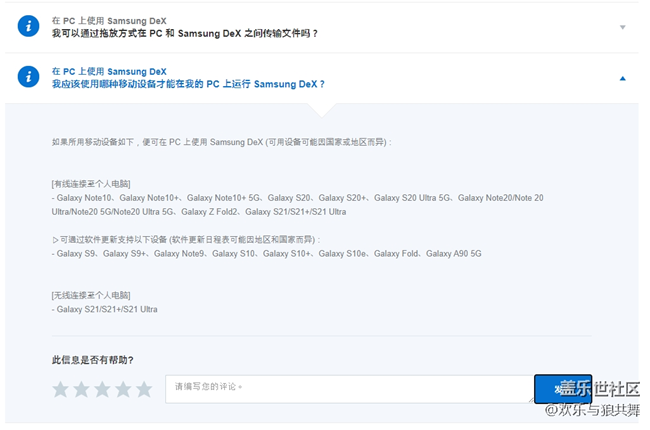Focus the comment input field 请编写您的评论
The height and width of the screenshot is (430, 650).
(349, 389)
